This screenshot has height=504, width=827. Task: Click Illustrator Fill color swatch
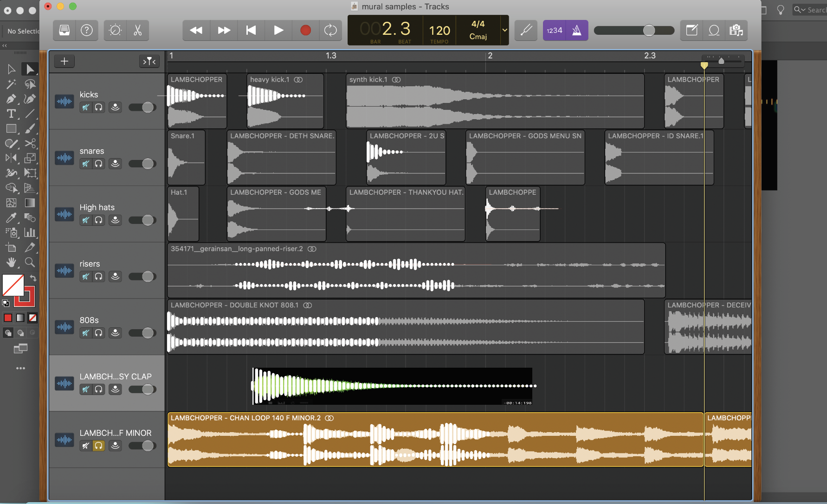[13, 285]
